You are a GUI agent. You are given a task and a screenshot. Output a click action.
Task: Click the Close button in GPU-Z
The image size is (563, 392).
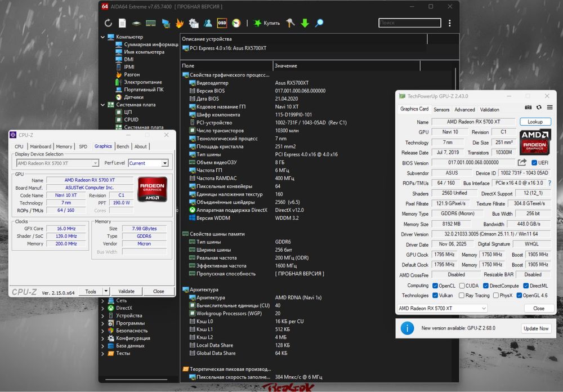click(539, 308)
